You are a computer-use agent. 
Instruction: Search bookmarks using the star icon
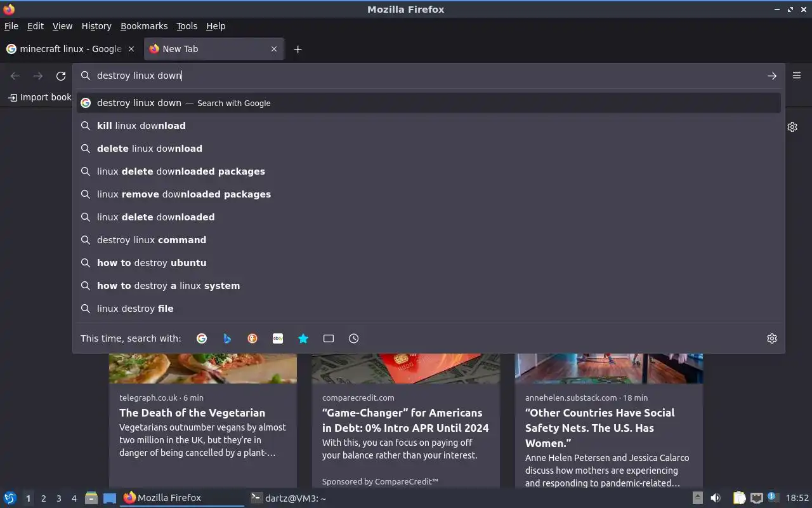303,338
